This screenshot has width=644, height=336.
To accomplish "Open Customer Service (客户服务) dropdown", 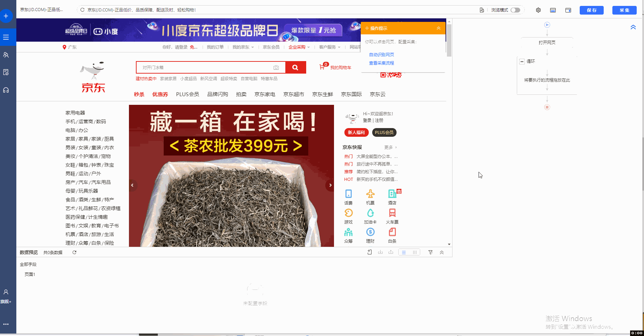I will (329, 47).
